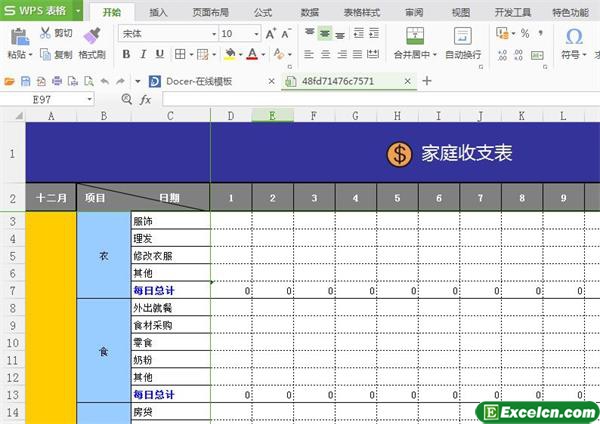This screenshot has height=424, width=600.
Task: Click the Copy (复制) icon
Action: (47, 55)
